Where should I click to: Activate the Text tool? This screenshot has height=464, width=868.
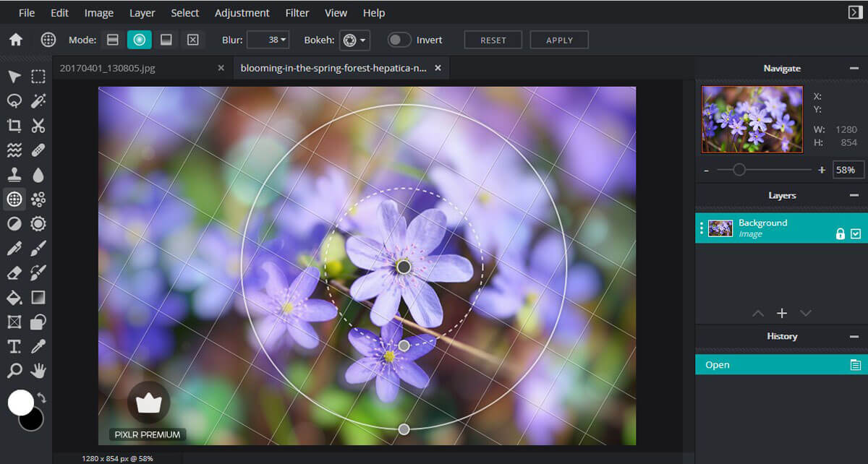[14, 346]
